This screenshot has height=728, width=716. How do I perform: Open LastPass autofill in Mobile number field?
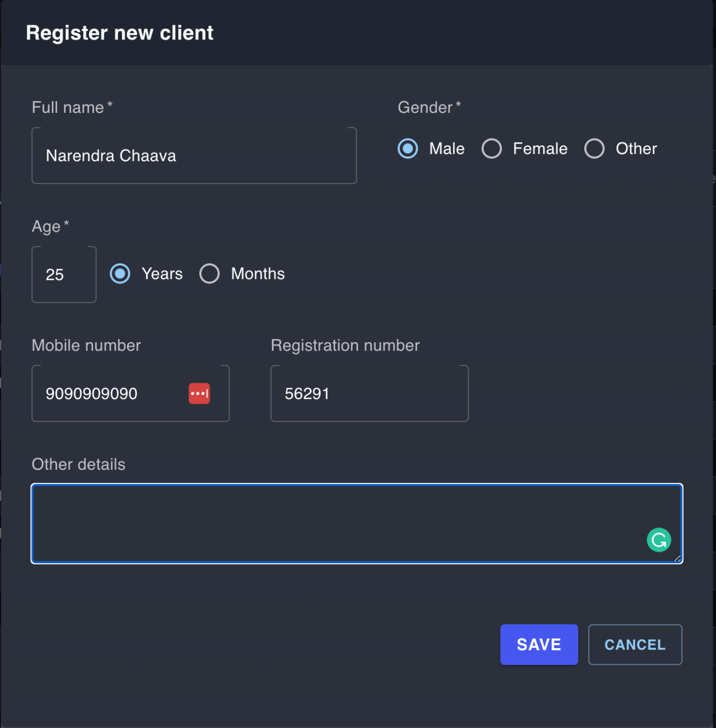click(198, 393)
